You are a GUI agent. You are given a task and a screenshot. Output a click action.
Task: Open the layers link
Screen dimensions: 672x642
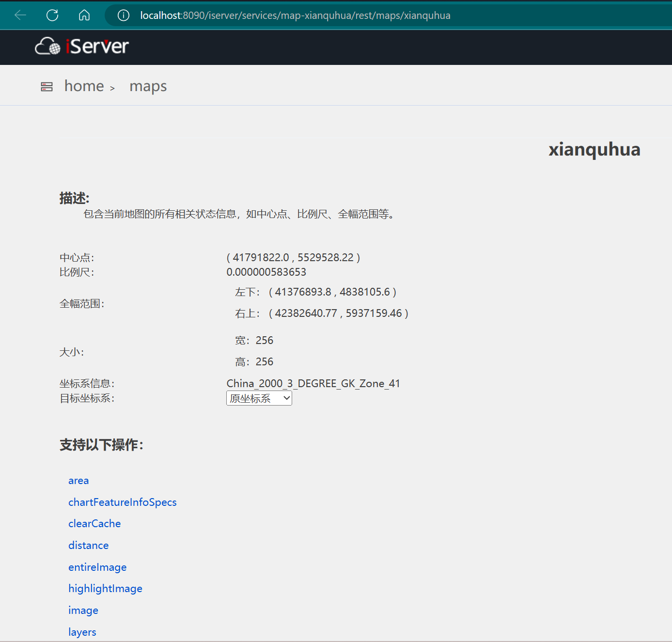tap(82, 632)
